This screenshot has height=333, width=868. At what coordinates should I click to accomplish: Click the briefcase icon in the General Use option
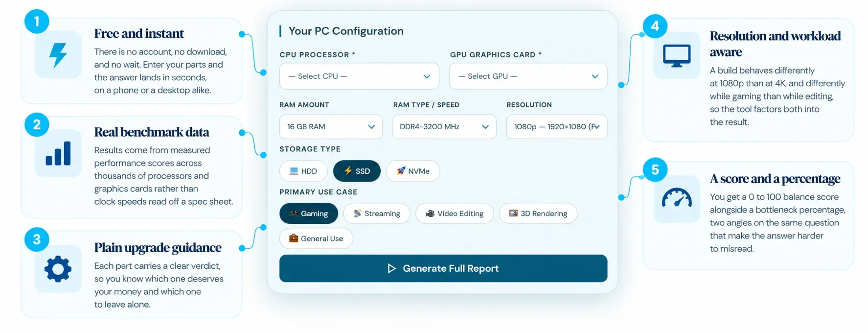(x=294, y=238)
